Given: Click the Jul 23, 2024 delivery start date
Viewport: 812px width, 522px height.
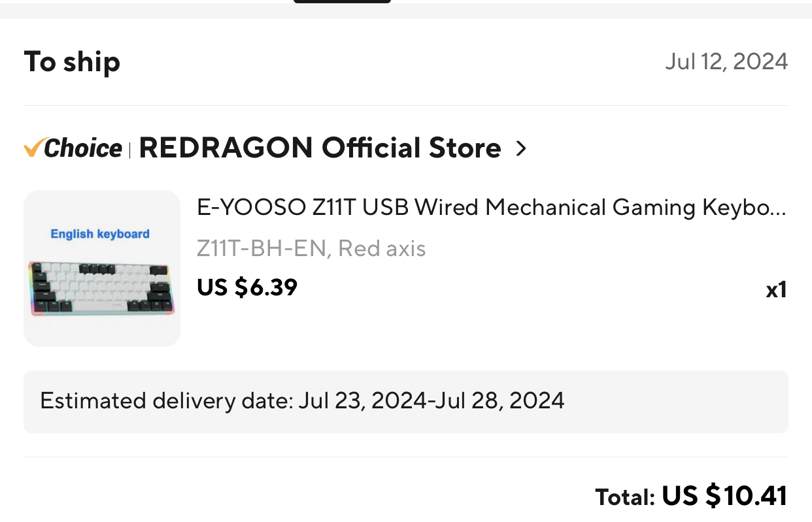Looking at the screenshot, I should 362,400.
